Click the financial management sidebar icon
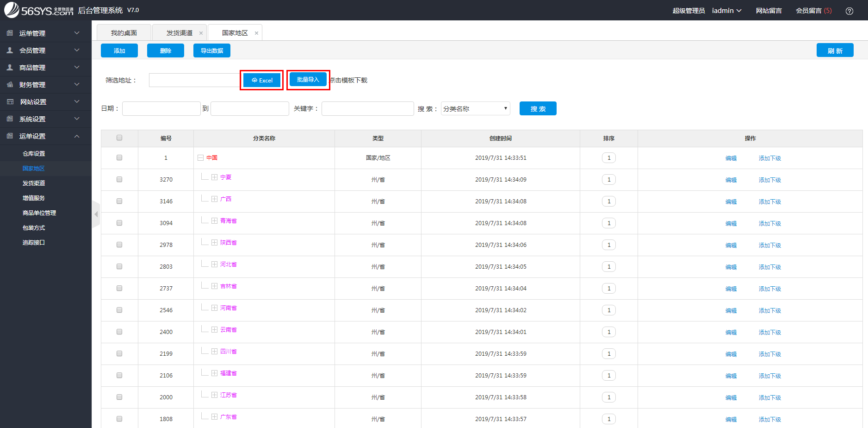868x428 pixels. pyautogui.click(x=10, y=84)
